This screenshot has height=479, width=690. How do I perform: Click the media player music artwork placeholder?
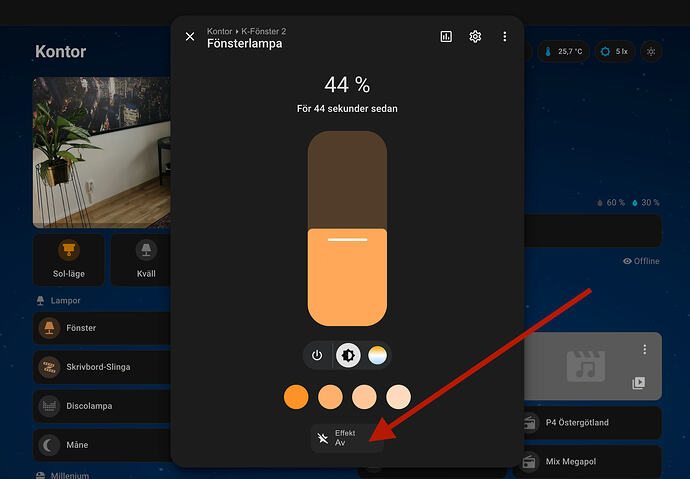tap(586, 366)
